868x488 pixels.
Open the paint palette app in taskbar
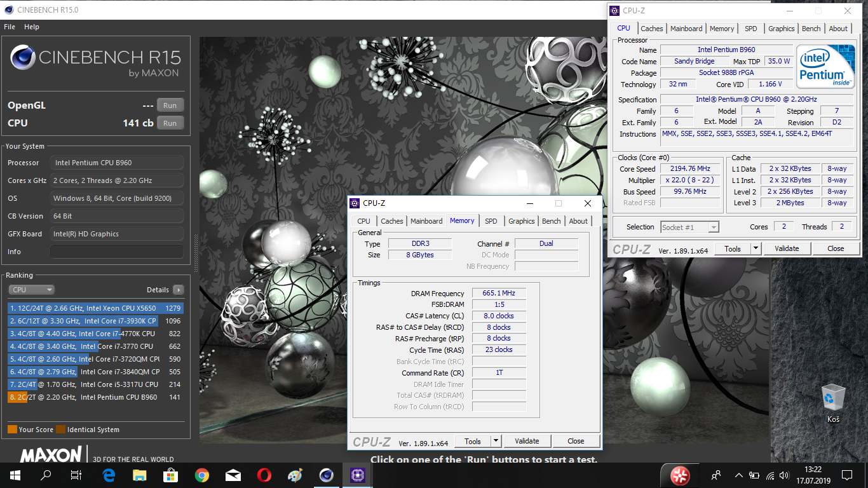click(x=295, y=475)
